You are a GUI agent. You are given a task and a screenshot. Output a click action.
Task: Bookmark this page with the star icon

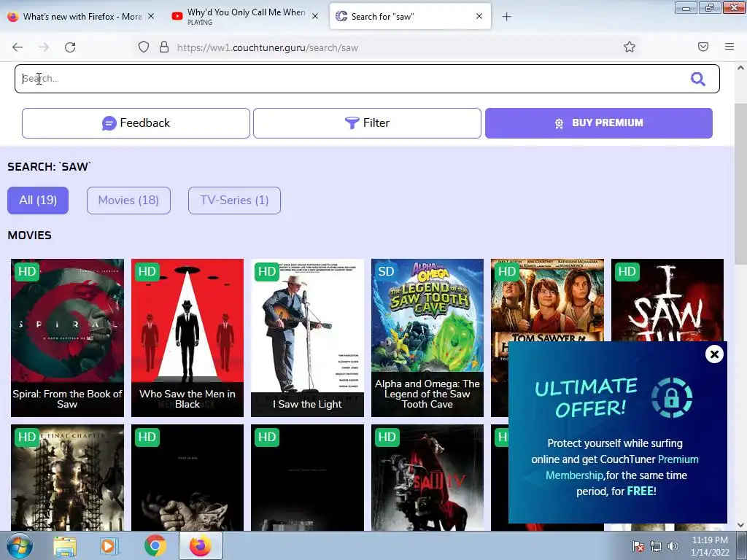pyautogui.click(x=630, y=47)
